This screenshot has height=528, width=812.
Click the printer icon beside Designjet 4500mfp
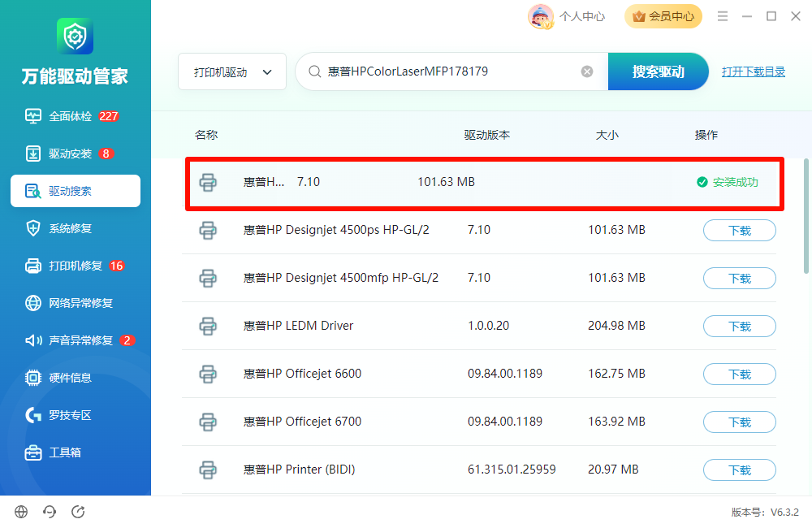point(208,279)
